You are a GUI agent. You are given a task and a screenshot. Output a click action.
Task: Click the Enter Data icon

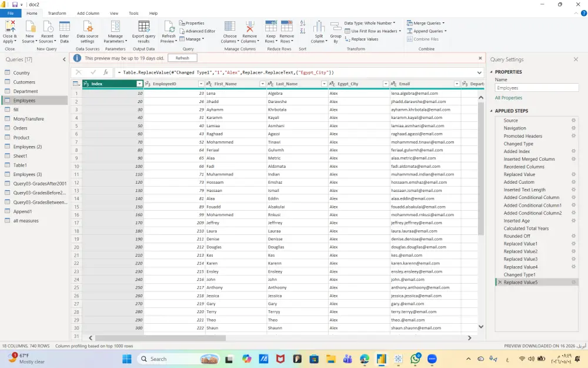[65, 27]
